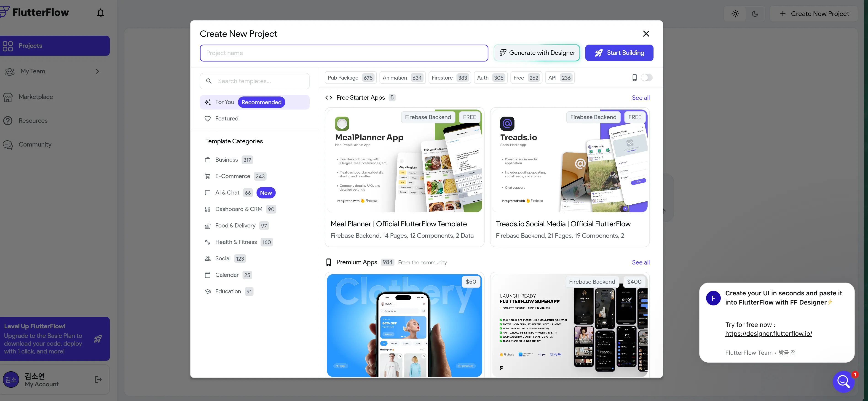The height and width of the screenshot is (401, 868).
Task: Open the Clothery $50 template thumbnail
Action: (x=404, y=326)
